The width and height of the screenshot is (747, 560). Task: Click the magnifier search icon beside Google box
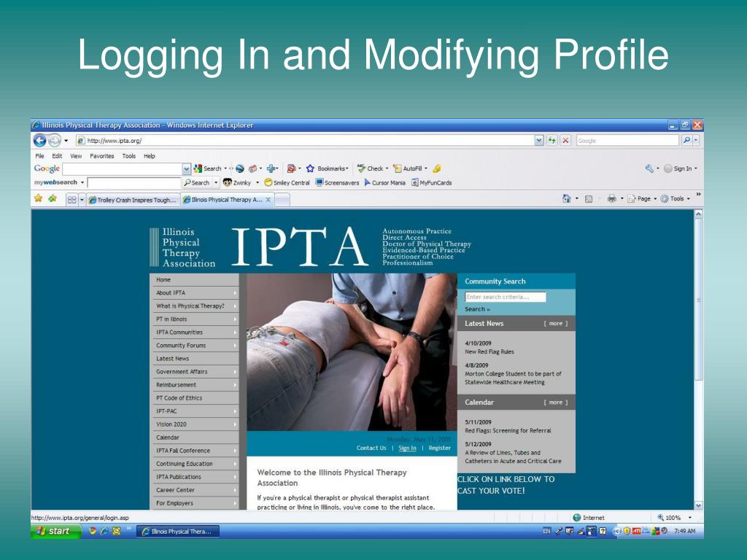(686, 141)
